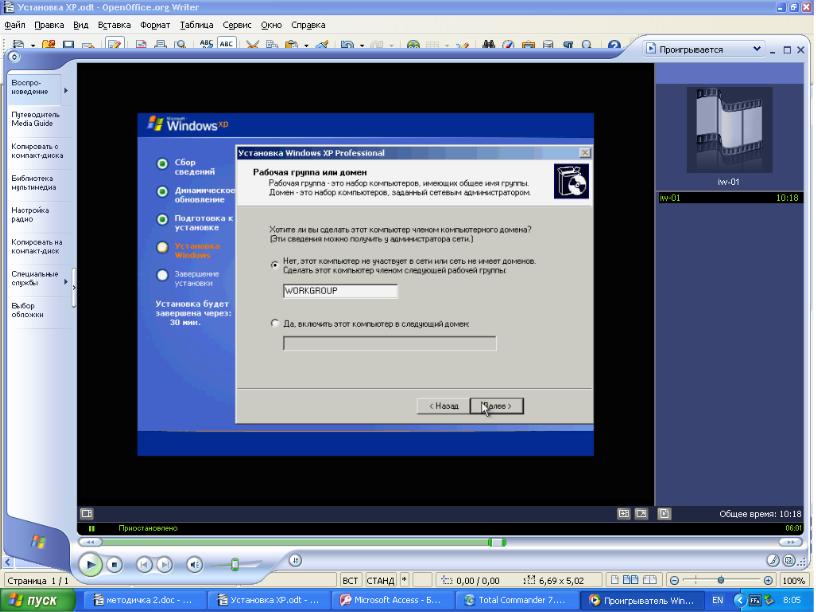Click the zoom out minus icon in Writer
This screenshot has height=612, width=816.
[674, 580]
